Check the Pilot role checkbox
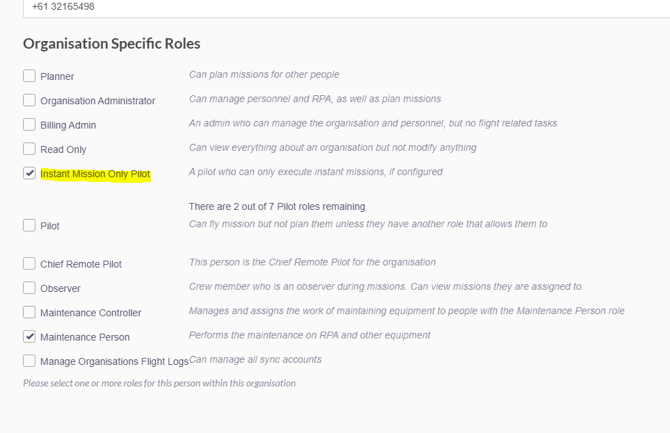The width and height of the screenshot is (670, 433). point(30,225)
